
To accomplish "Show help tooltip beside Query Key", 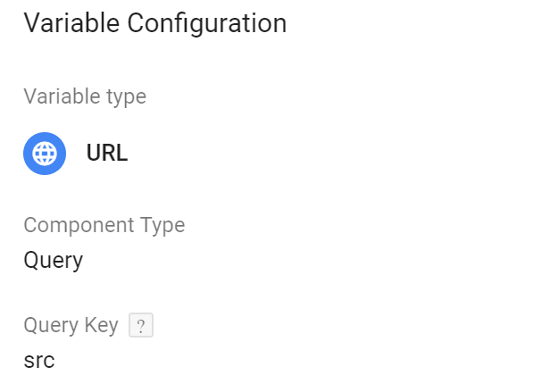I will tap(141, 325).
